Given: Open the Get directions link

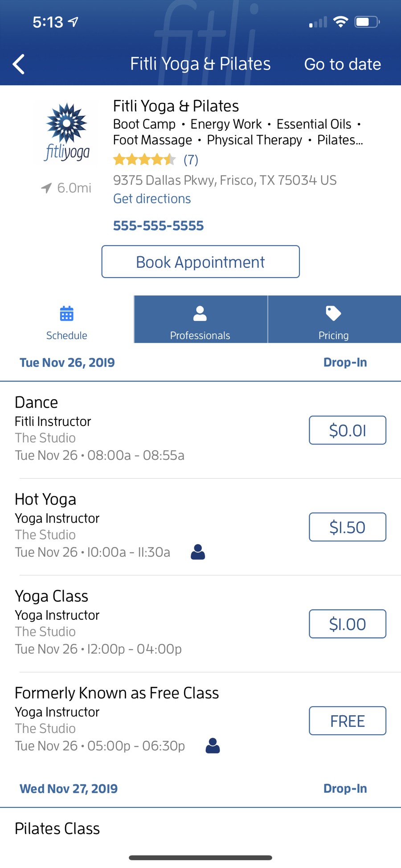Looking at the screenshot, I should pyautogui.click(x=152, y=199).
